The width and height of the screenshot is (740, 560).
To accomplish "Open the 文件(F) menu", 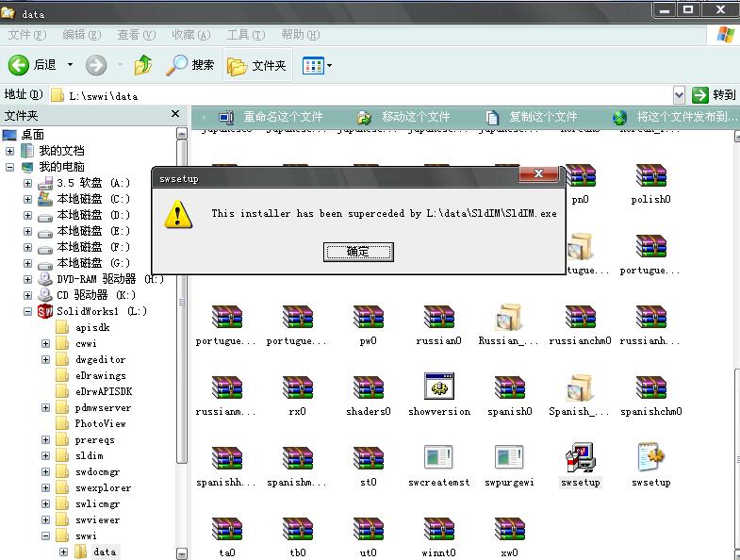I will pos(27,35).
